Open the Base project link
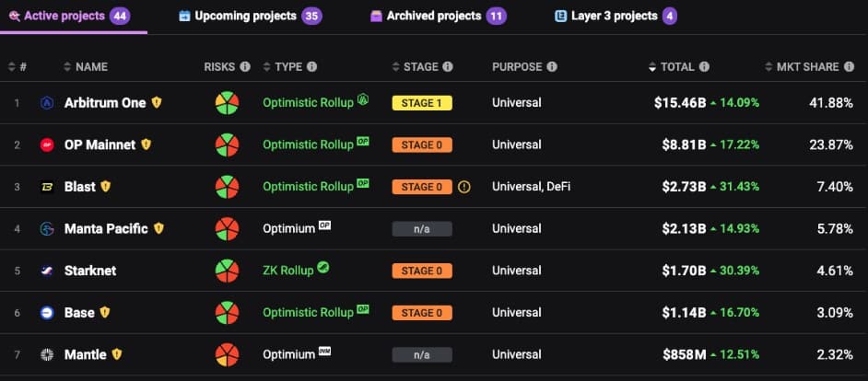868x381 pixels. 79,313
